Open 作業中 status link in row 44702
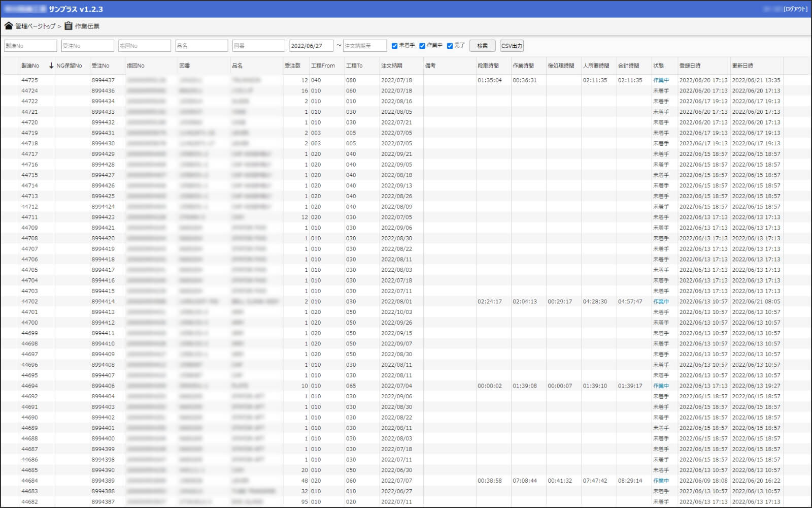Viewport: 812px width, 508px height. [661, 302]
